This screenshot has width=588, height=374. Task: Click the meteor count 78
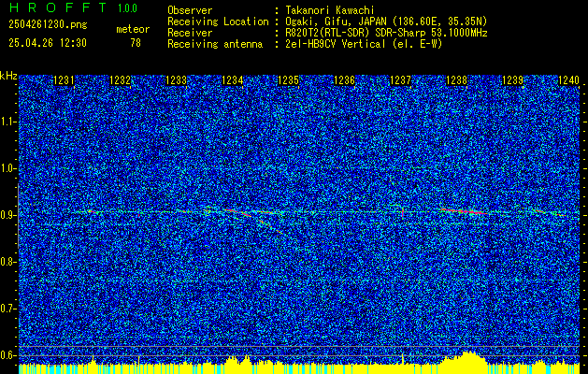(136, 43)
